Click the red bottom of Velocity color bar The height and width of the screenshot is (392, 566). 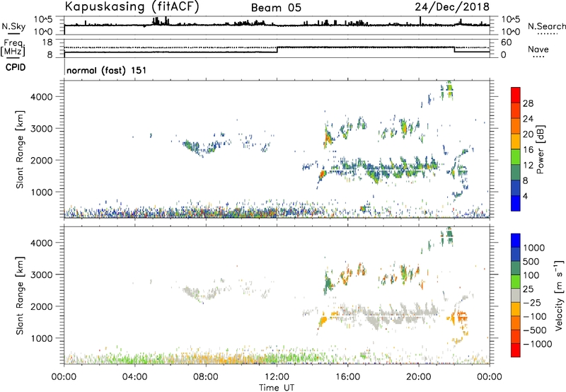[x=516, y=350]
